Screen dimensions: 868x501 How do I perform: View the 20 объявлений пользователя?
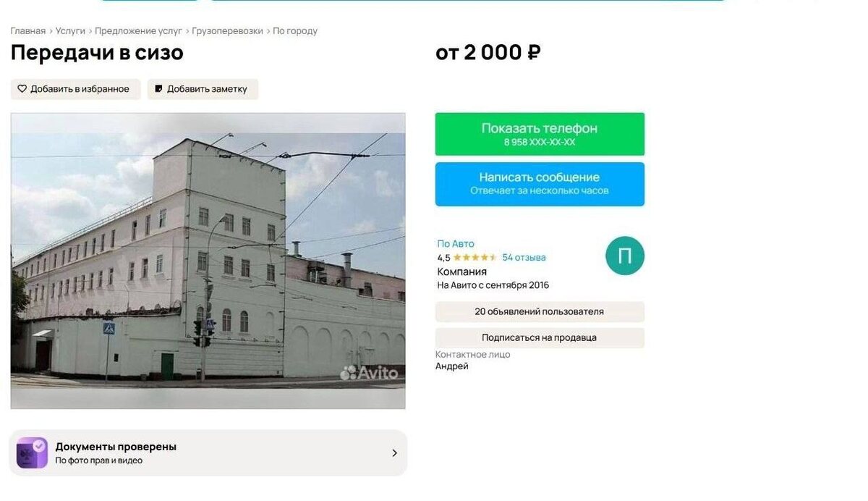[x=540, y=312]
